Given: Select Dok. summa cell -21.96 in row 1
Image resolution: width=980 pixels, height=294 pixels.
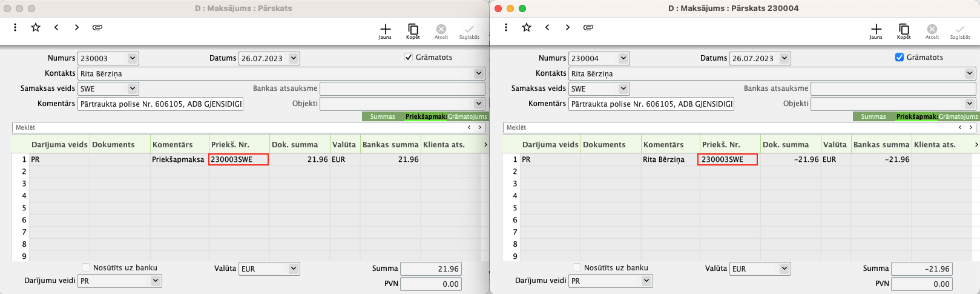Looking at the screenshot, I should (x=790, y=159).
